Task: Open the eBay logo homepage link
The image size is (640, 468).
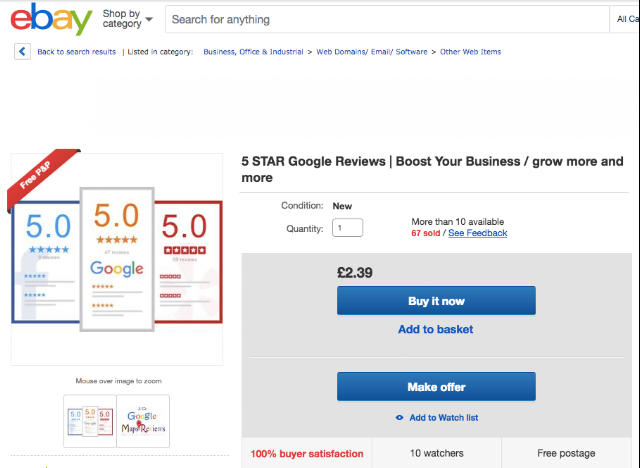Action: pos(51,19)
